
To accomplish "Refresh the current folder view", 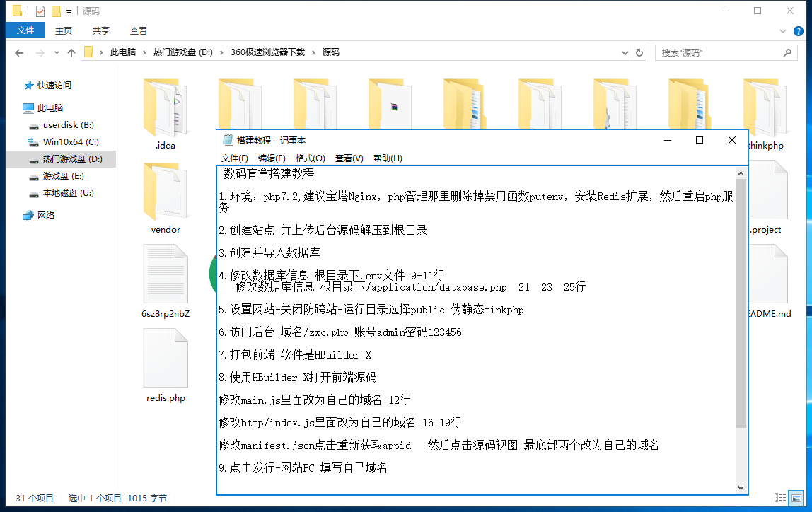I will [639, 53].
